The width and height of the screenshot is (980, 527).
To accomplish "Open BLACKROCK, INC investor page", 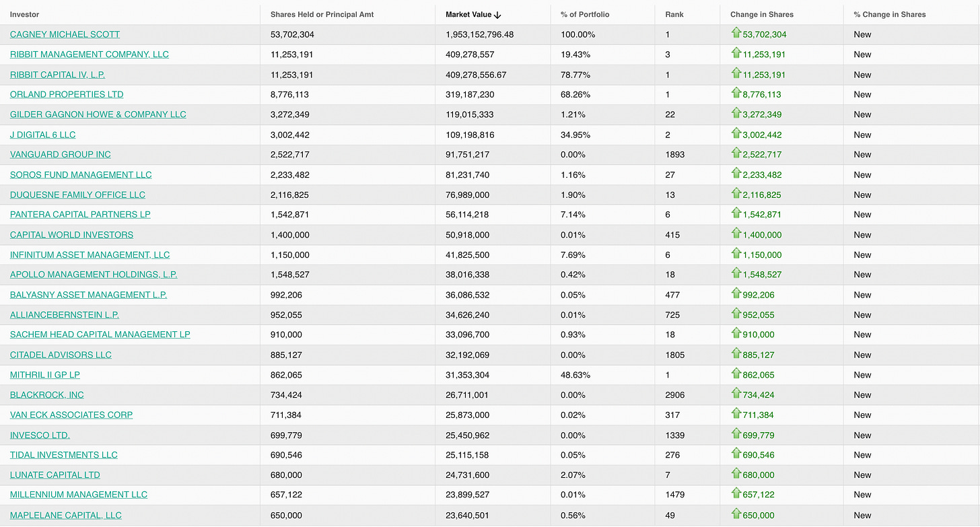I will [x=47, y=394].
